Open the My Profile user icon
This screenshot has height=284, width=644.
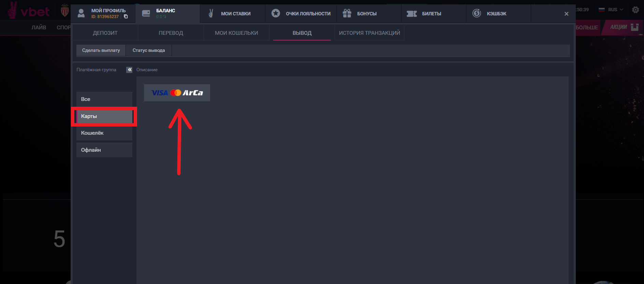pyautogui.click(x=81, y=13)
